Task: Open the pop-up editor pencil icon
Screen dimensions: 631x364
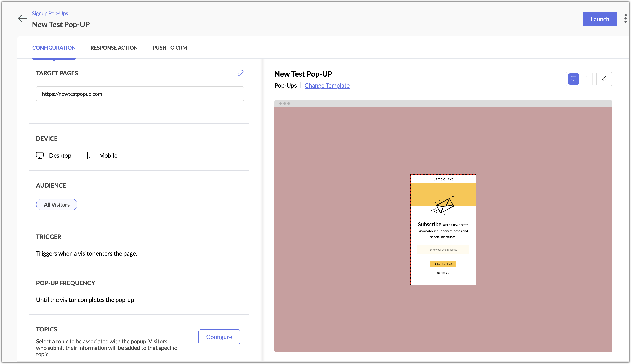Action: [x=604, y=79]
